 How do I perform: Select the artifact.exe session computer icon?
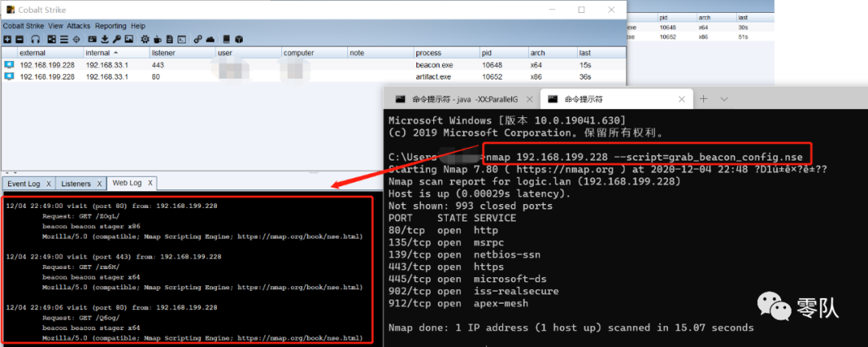pyautogui.click(x=9, y=77)
